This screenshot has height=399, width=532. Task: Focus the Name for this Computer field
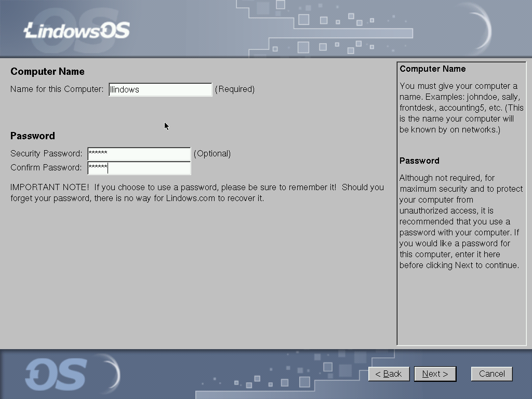tap(161, 89)
